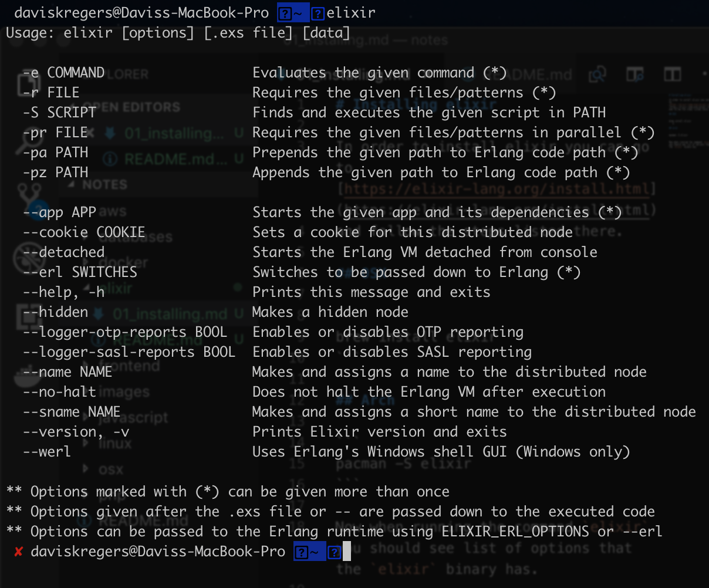This screenshot has width=709, height=588.
Task: Click the '--detached' option in terminal output
Action: pos(63,252)
